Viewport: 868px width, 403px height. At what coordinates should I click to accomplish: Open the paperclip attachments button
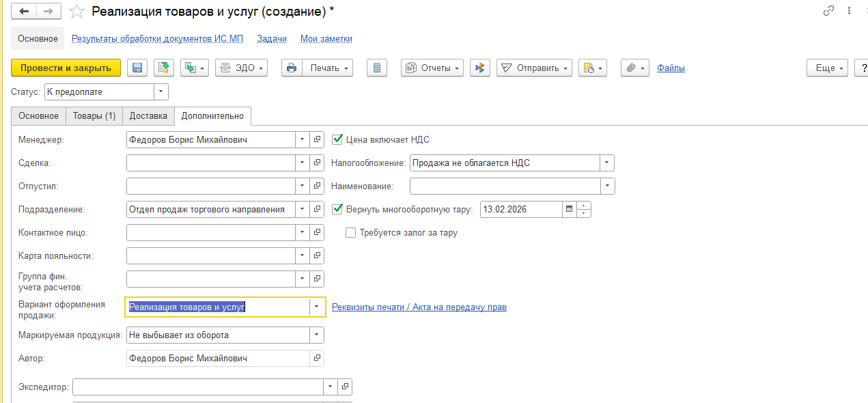tap(634, 68)
